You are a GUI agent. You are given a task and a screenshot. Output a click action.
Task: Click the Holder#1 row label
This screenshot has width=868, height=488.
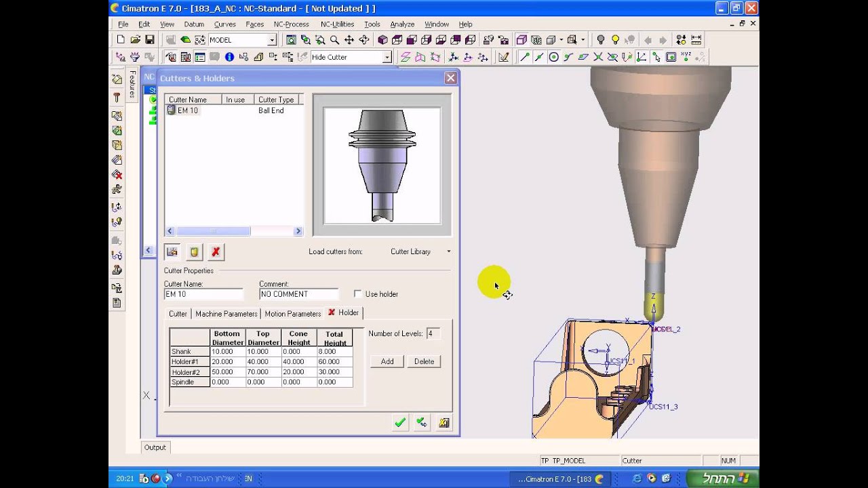190,362
